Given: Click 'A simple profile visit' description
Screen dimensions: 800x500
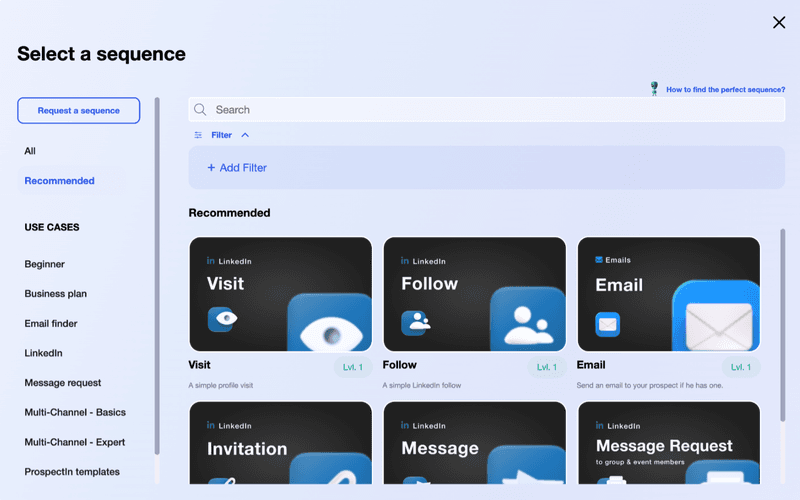Looking at the screenshot, I should pyautogui.click(x=220, y=385).
